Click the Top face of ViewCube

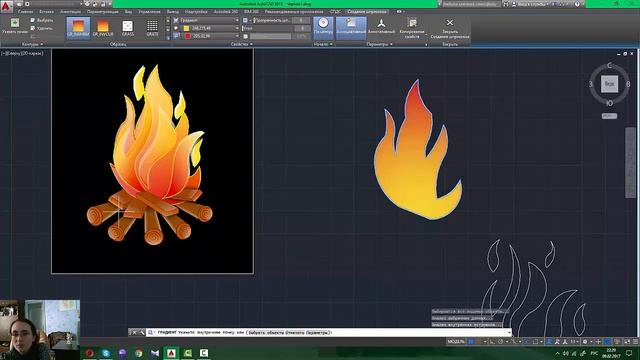(x=609, y=84)
